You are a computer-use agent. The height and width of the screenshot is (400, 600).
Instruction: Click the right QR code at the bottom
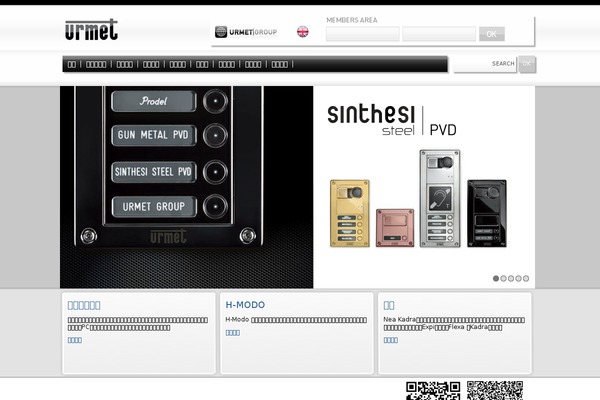(495, 390)
